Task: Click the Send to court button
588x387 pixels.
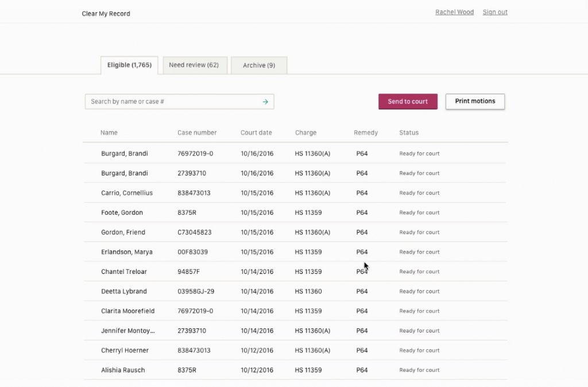Action: [x=408, y=102]
